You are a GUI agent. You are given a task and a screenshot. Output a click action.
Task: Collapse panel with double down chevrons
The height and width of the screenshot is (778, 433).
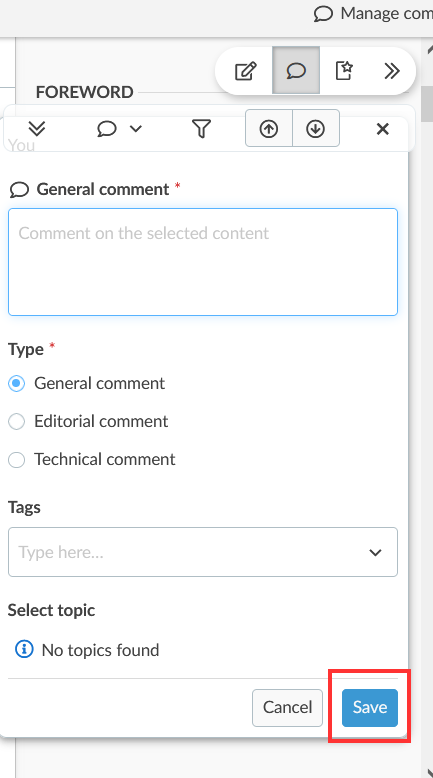click(37, 129)
